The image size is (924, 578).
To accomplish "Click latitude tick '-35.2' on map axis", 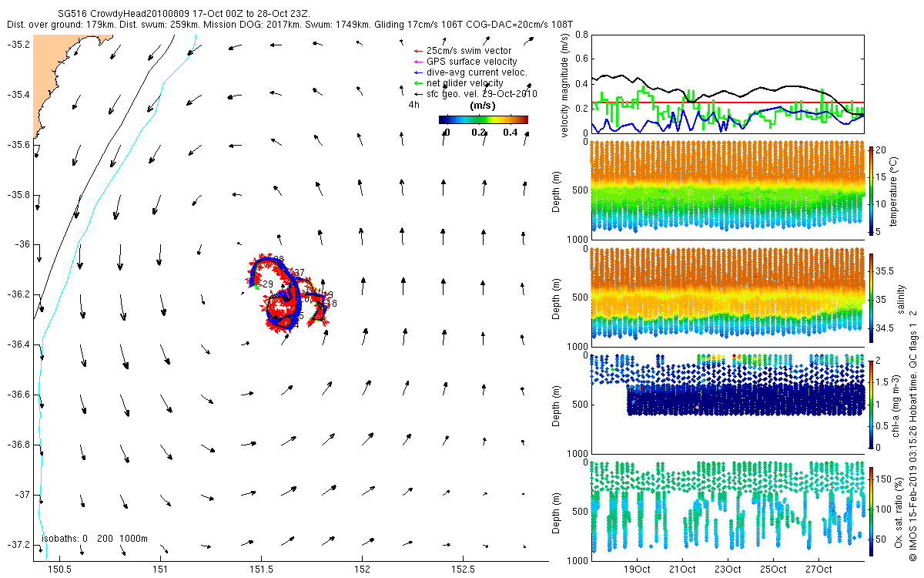I will pos(17,44).
